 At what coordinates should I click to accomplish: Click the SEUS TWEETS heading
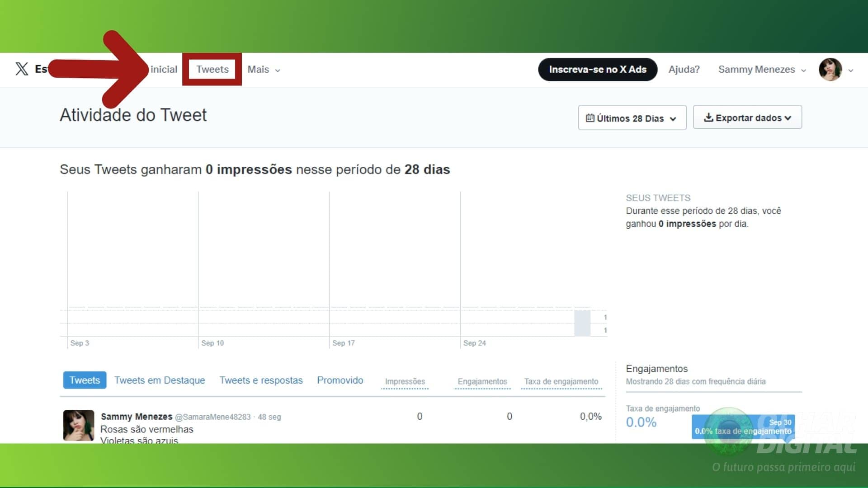658,198
